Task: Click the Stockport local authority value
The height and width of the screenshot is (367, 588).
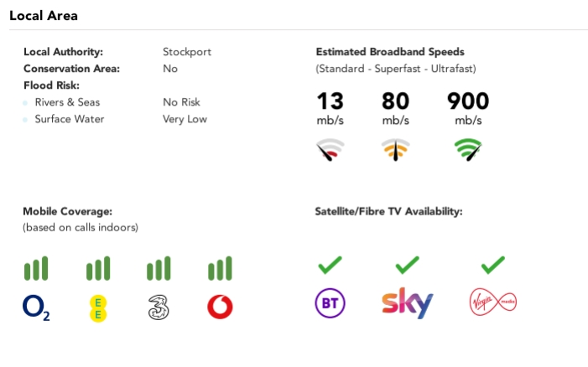Action: pyautogui.click(x=186, y=52)
